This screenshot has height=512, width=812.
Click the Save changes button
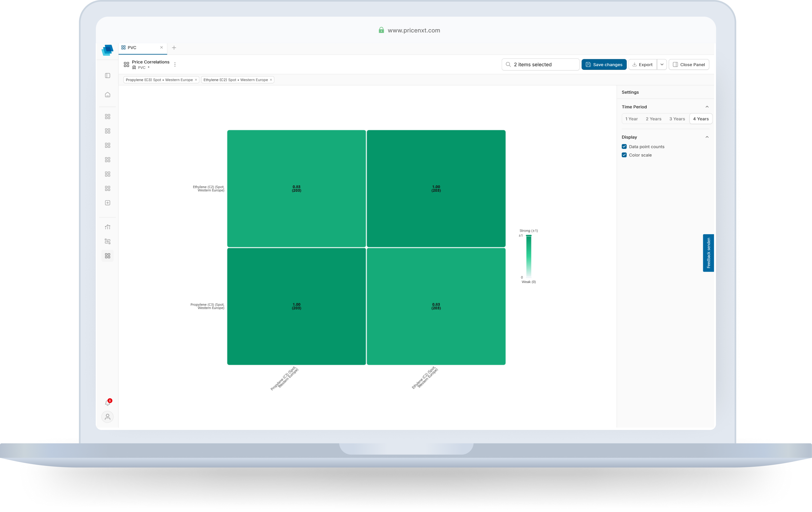(604, 65)
